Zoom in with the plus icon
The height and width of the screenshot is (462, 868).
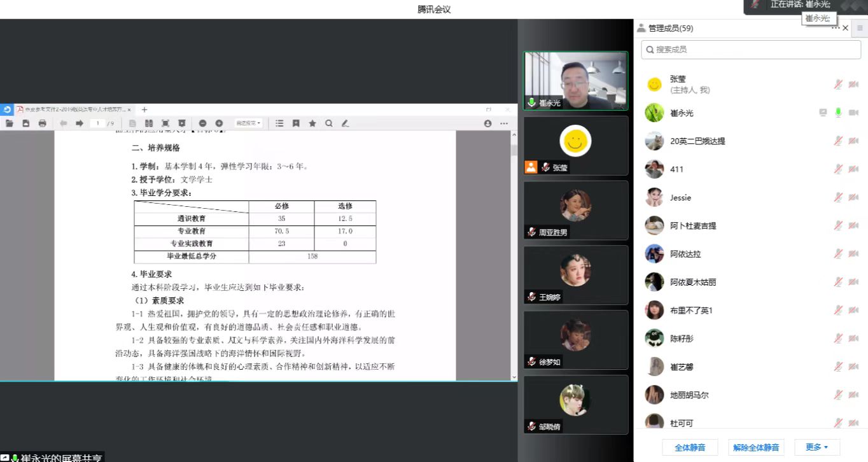(x=219, y=123)
